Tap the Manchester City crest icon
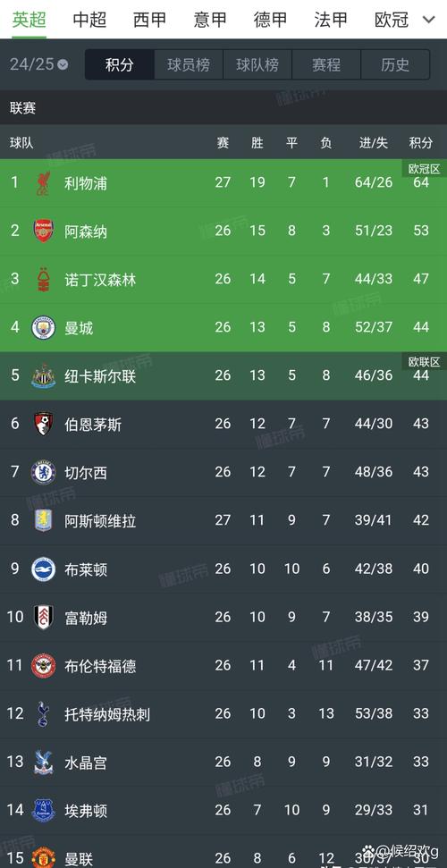The width and height of the screenshot is (447, 868). coord(43,328)
